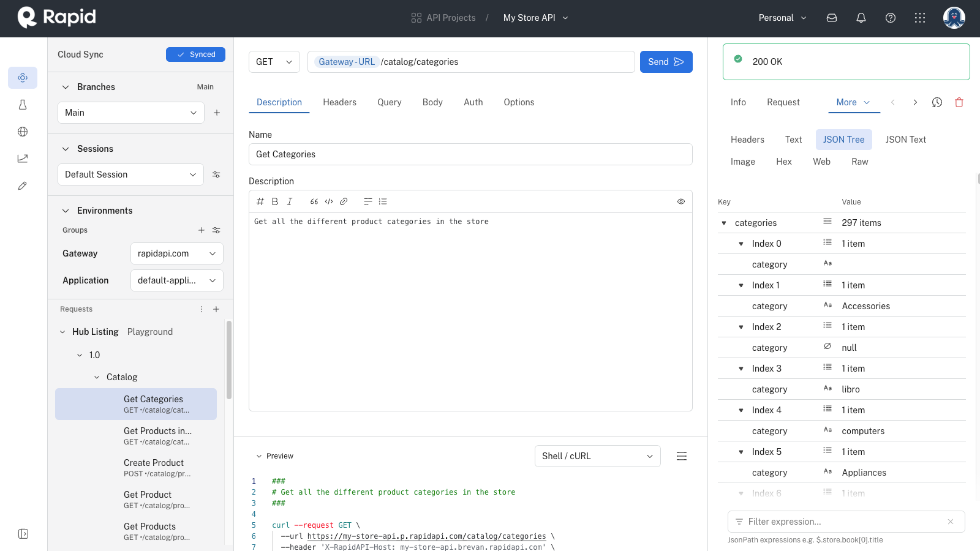Collapse the Branches section
This screenshot has height=551, width=980.
click(66, 87)
